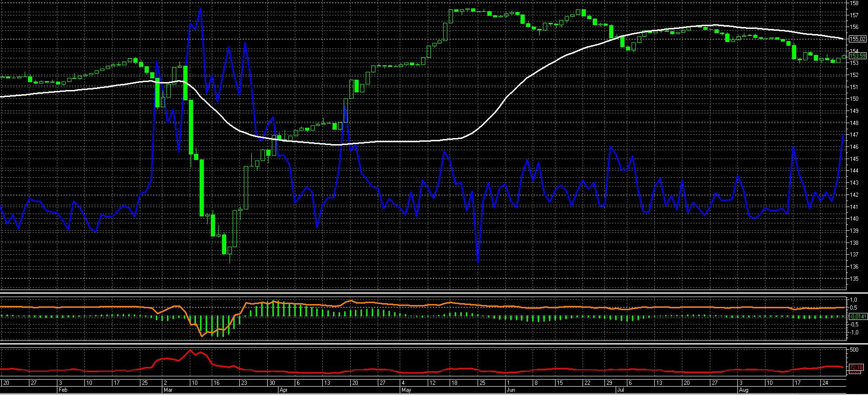868x395 pixels.
Task: Click the 135 tick on price axis
Action: (x=854, y=279)
